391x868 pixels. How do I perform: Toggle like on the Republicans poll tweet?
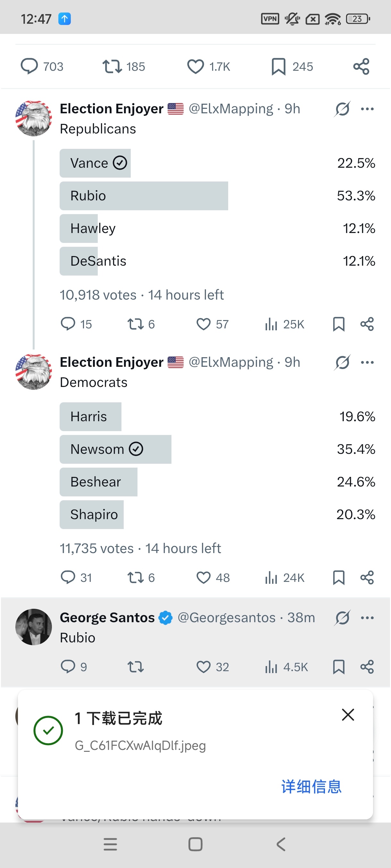point(204,324)
